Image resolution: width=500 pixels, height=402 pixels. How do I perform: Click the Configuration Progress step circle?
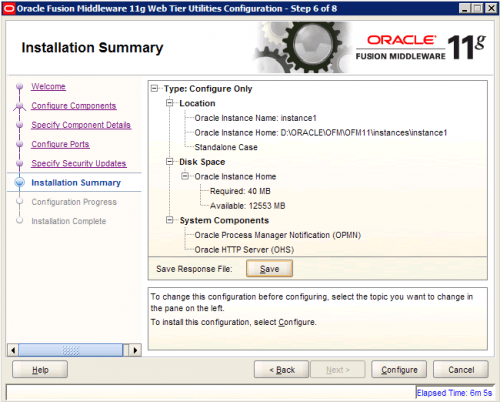point(20,201)
